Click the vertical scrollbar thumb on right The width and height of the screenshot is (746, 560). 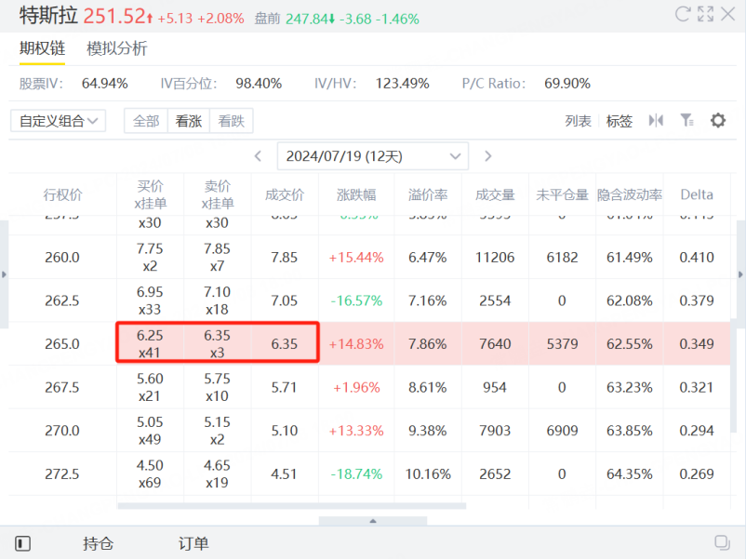coord(734,376)
